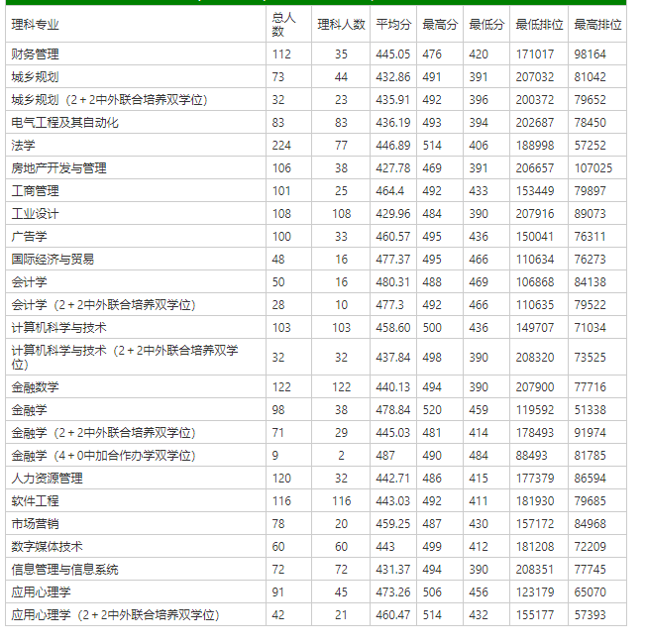Viewport: 646px width, 644px height.
Task: Select the 软件工程 major cell
Action: tap(36, 501)
